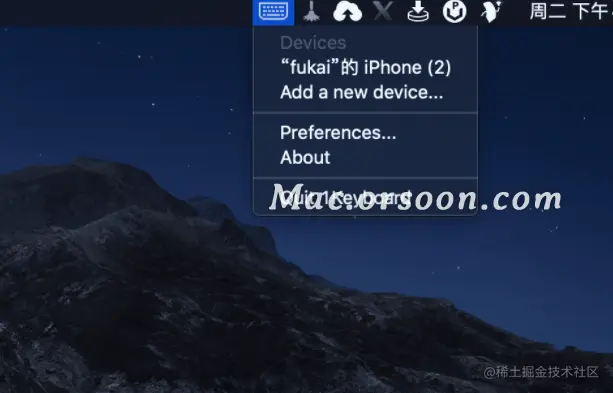Image resolution: width=613 pixels, height=393 pixels.
Task: Click the download-to-disk menu bar icon
Action: pyautogui.click(x=418, y=11)
